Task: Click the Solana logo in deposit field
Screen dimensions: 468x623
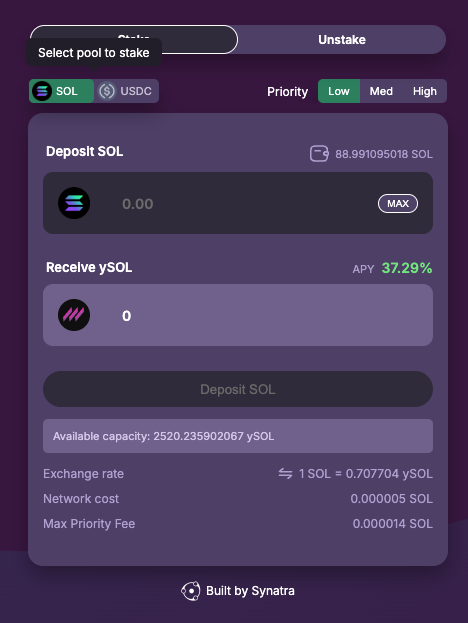Action: coord(74,203)
